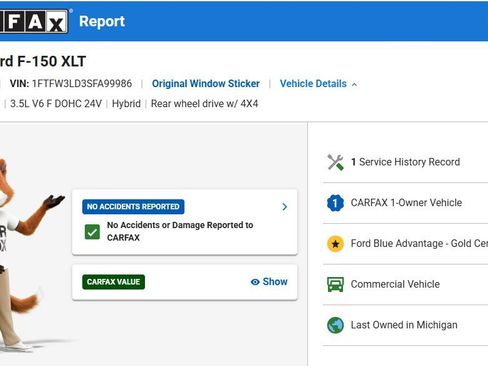Click the Vehicle Details chevron arrow

354,85
